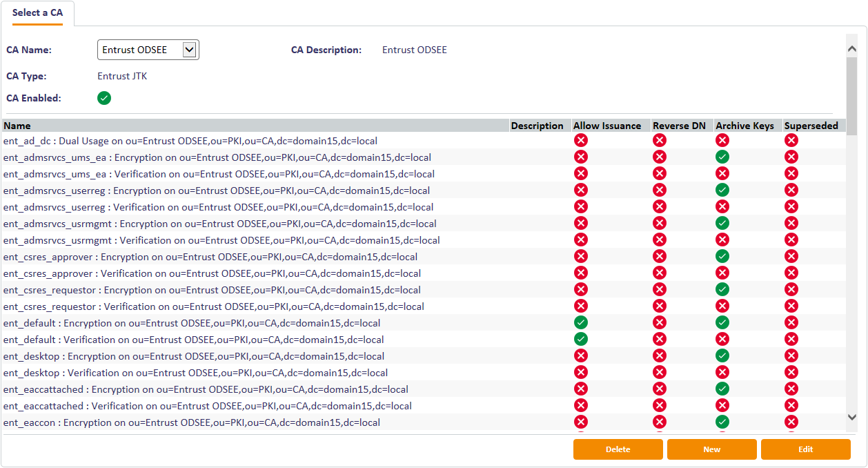Click the vertical scrollbar thumb
Image resolution: width=868 pixels, height=468 pixels.
click(x=852, y=95)
